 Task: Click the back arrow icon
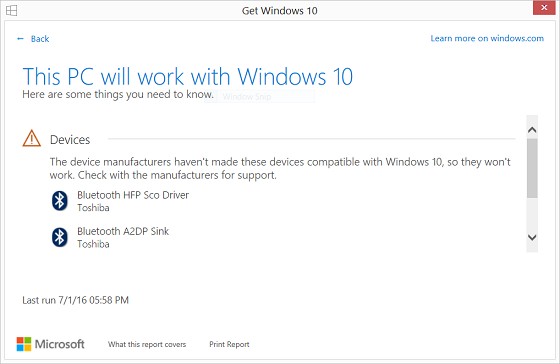20,39
